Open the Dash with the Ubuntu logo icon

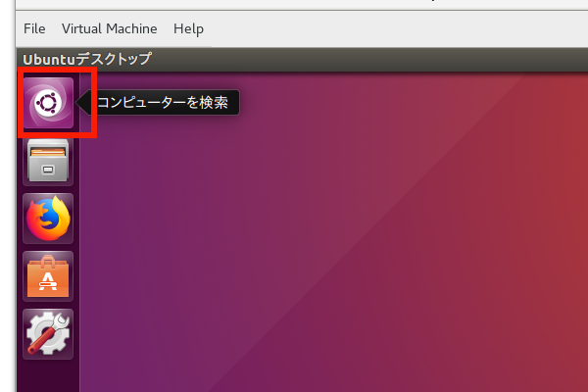tap(48, 102)
